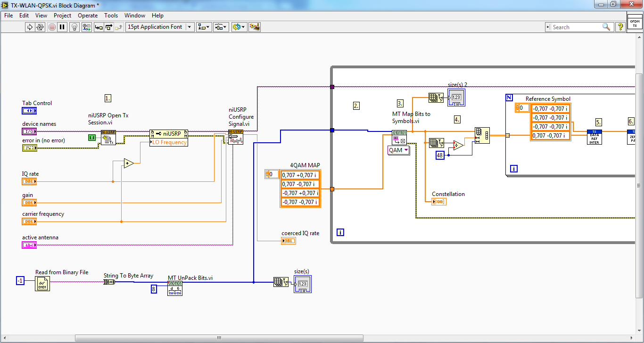This screenshot has height=343, width=644.
Task: Toggle Retain Wire Values button
Action: tap(86, 27)
